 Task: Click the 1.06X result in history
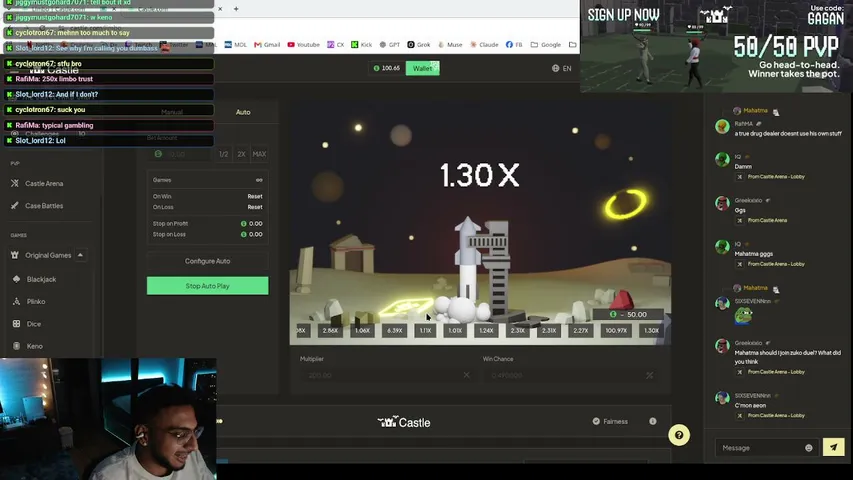pos(362,330)
